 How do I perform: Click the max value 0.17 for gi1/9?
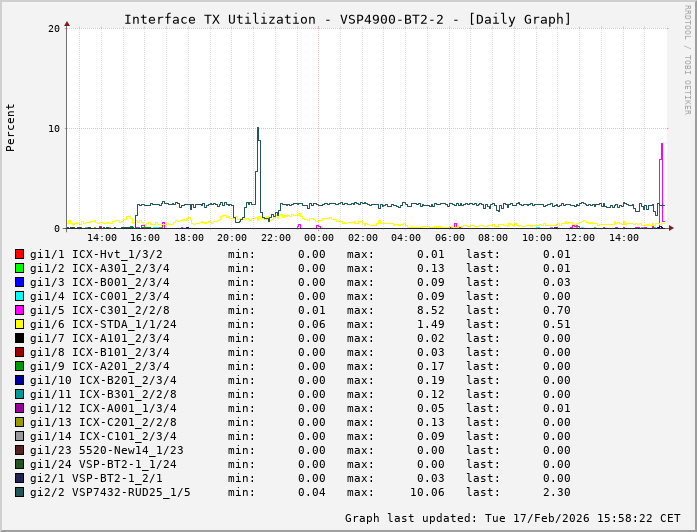tap(430, 367)
